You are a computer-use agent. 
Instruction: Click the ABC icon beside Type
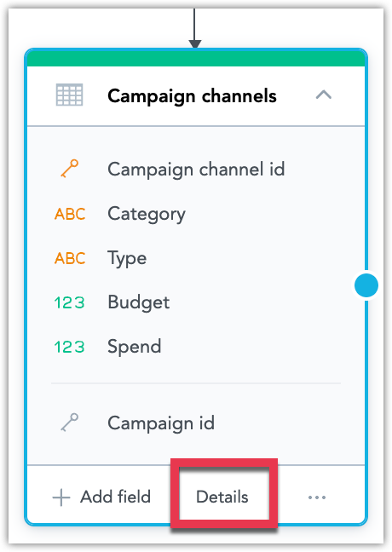70,258
